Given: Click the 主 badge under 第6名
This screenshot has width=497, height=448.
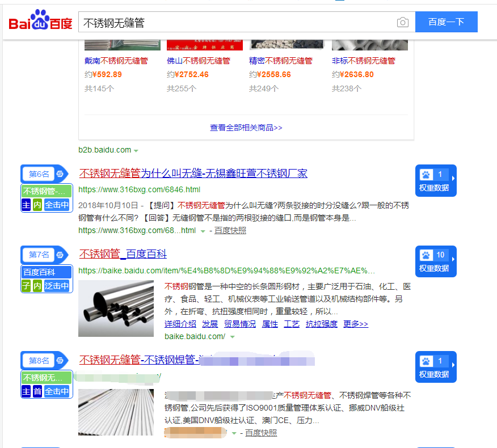Looking at the screenshot, I should [26, 205].
